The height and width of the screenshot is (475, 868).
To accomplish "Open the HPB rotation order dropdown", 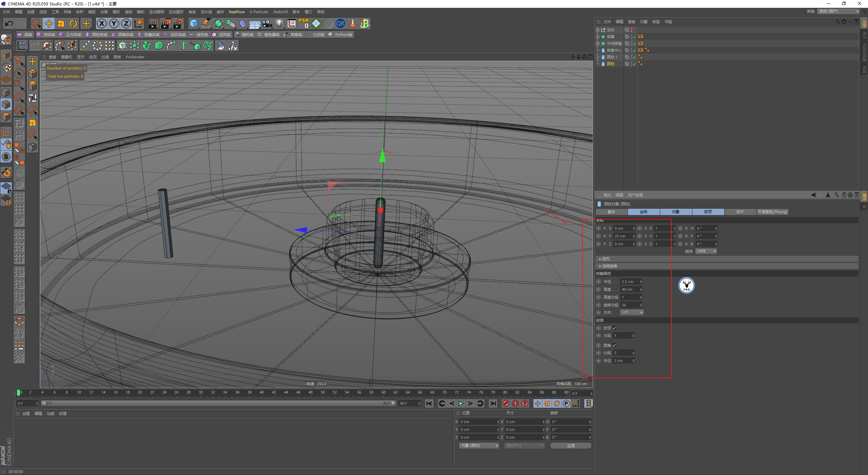I will pyautogui.click(x=706, y=251).
